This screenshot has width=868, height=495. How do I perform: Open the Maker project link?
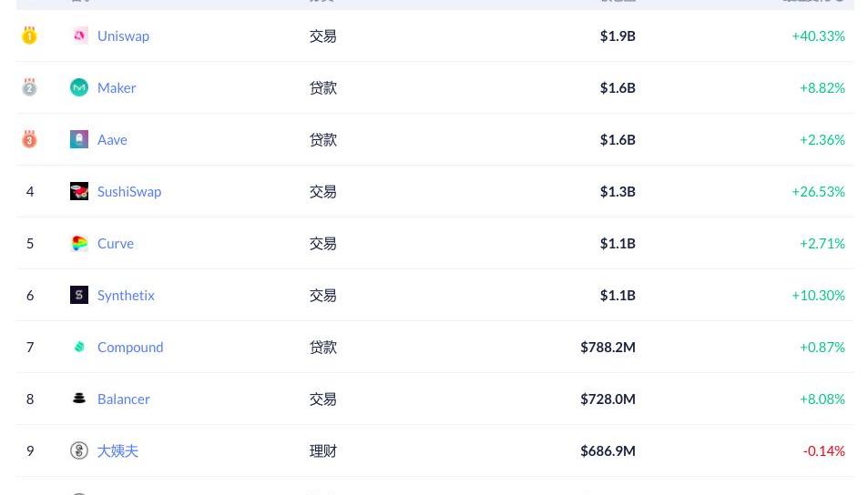(x=117, y=87)
